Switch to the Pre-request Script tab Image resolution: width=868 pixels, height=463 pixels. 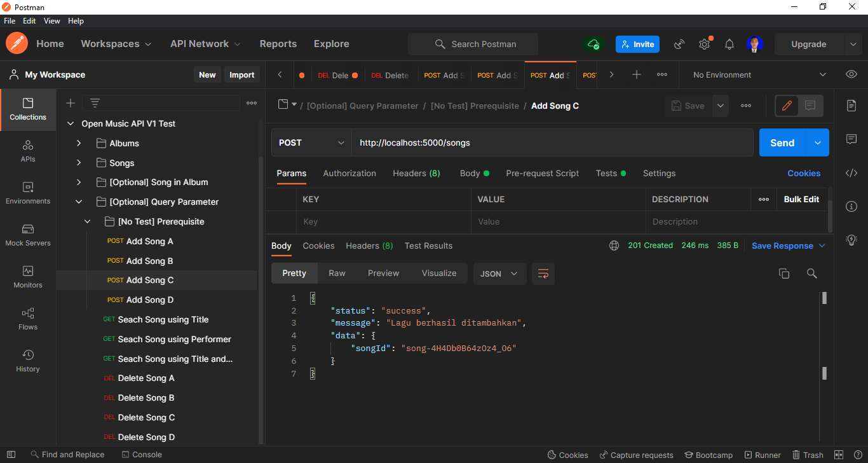(542, 173)
